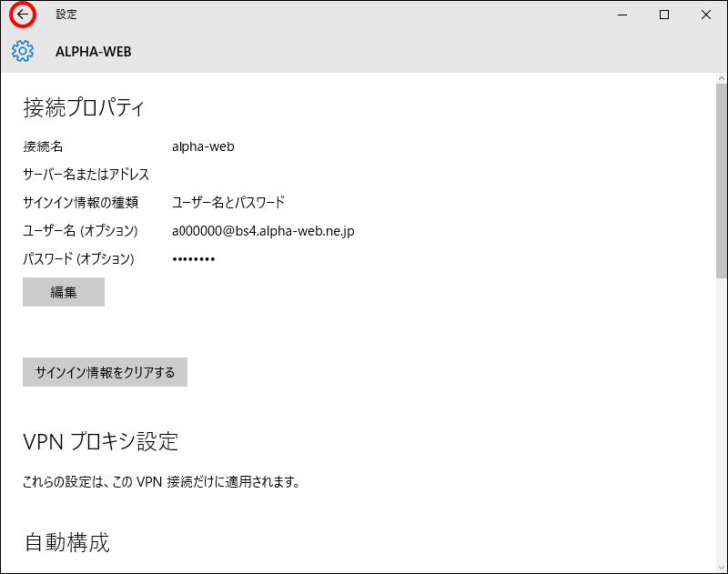Click the 接続プロパティ heading
728x574 pixels.
(x=84, y=107)
